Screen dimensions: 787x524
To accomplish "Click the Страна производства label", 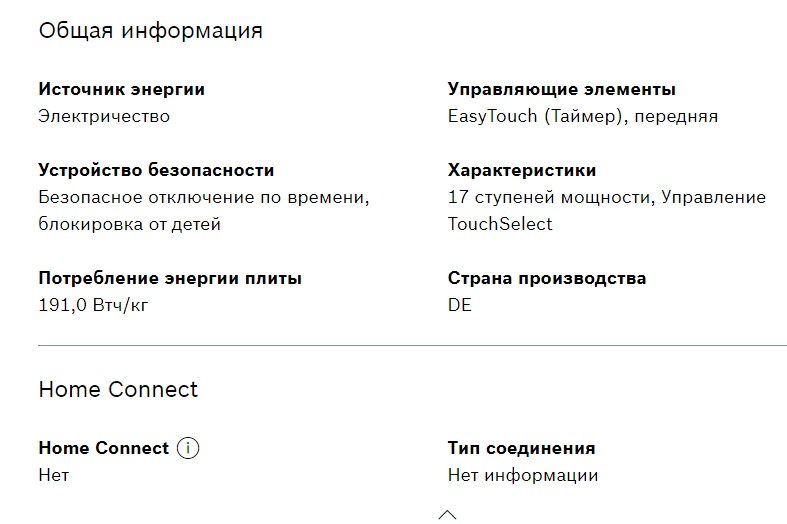I will coord(546,278).
